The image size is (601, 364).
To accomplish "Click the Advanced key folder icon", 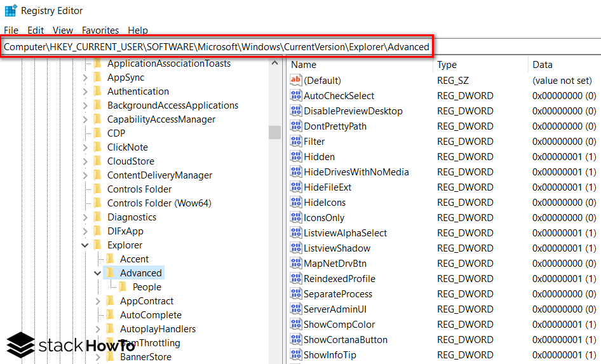I will pyautogui.click(x=110, y=273).
